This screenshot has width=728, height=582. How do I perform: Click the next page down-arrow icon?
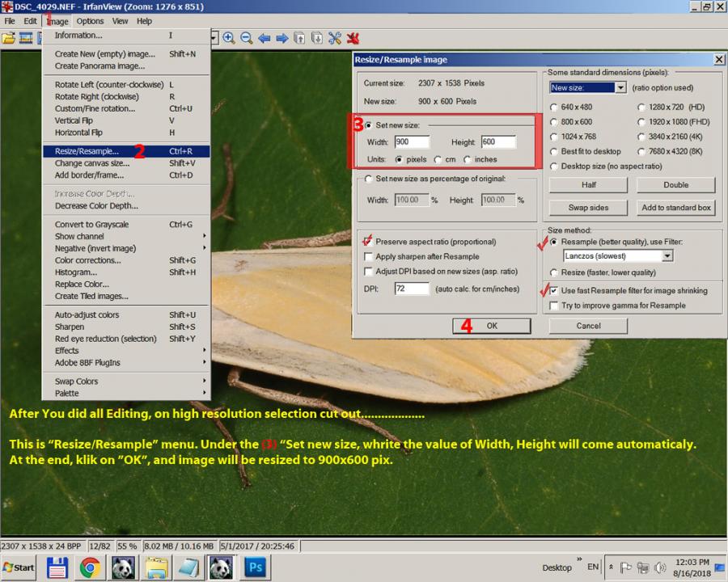pos(317,38)
